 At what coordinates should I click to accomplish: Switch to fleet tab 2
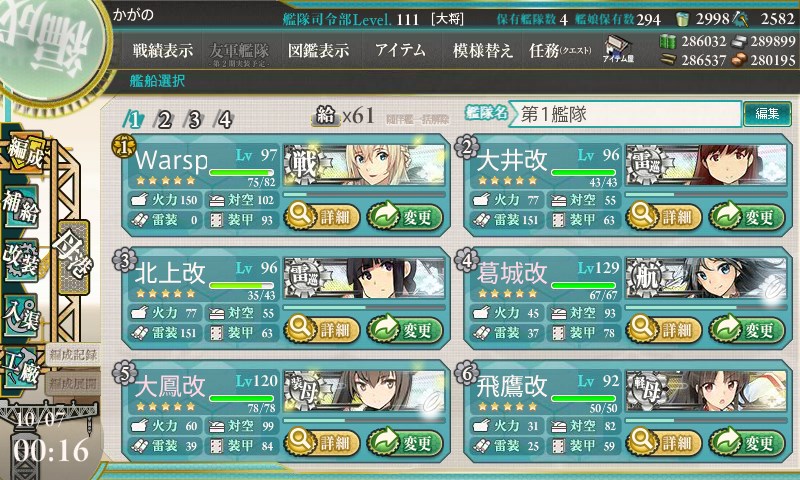click(164, 120)
